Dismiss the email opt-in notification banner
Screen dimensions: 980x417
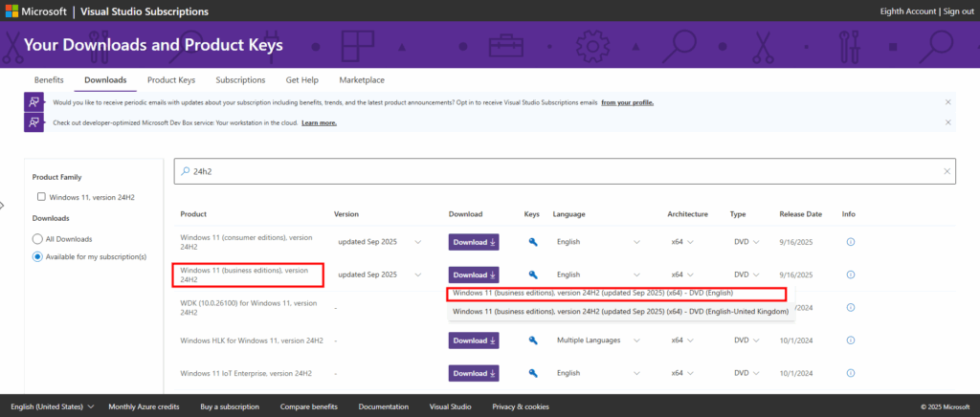[x=947, y=101]
